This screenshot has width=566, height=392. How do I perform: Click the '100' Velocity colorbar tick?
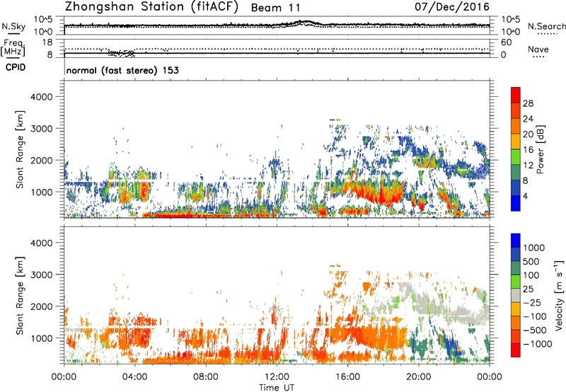[531, 275]
